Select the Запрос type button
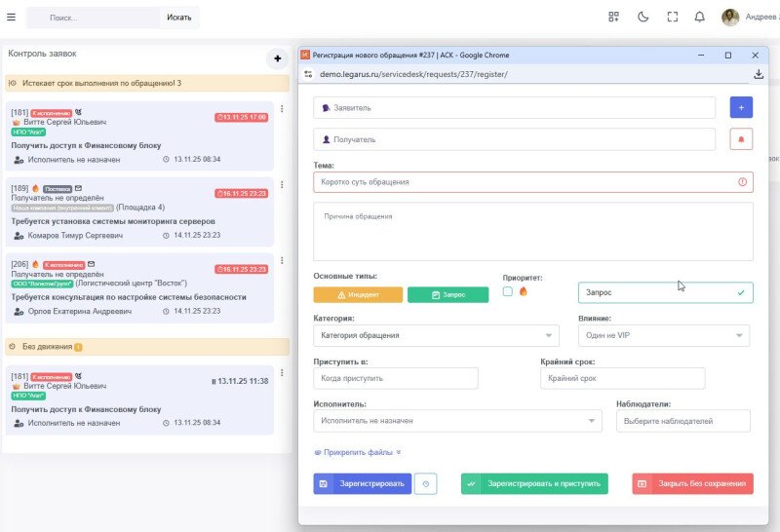 pos(448,293)
